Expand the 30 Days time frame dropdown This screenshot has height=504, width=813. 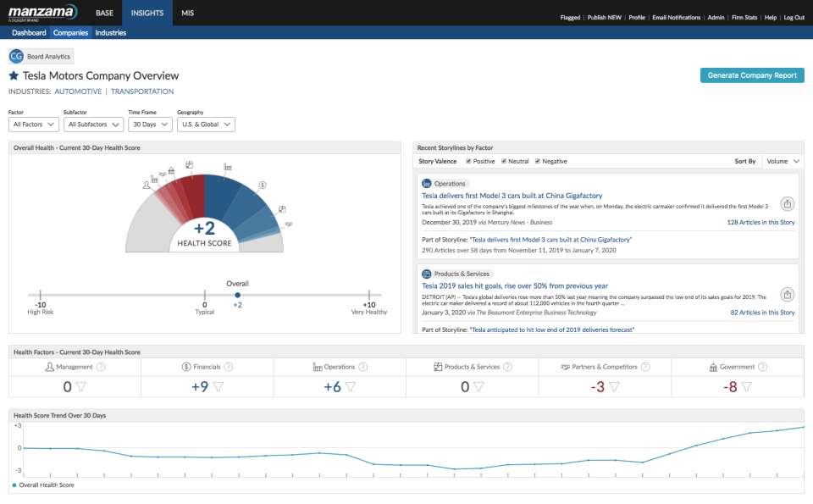(x=149, y=125)
